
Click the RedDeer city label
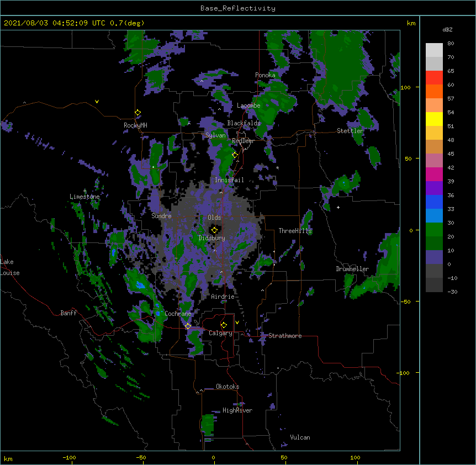(x=243, y=141)
